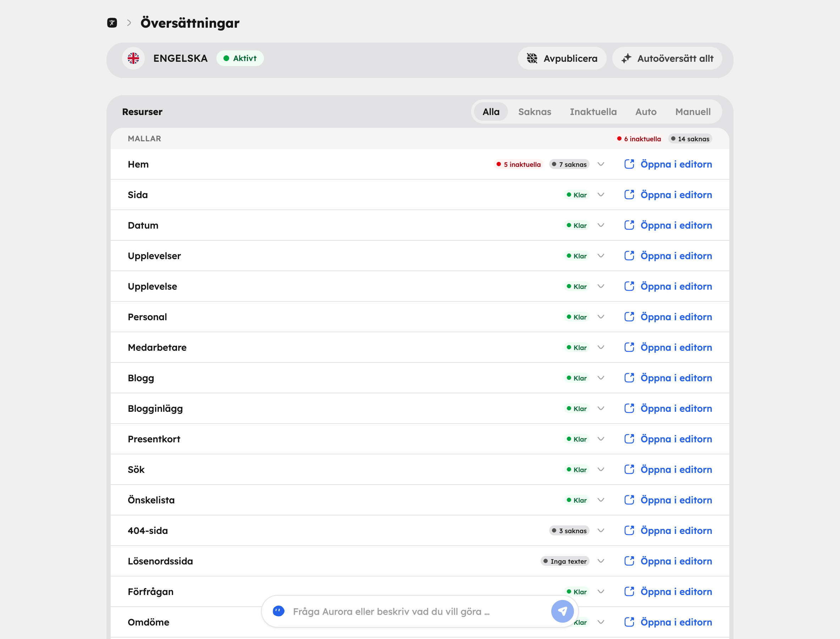The height and width of the screenshot is (639, 840).
Task: Switch to the Saknas filter tab
Action: click(535, 112)
